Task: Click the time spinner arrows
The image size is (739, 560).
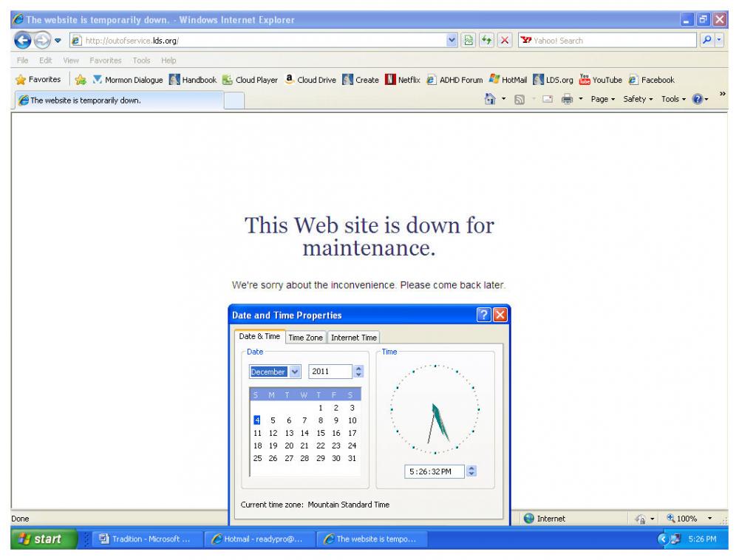Action: coord(471,471)
